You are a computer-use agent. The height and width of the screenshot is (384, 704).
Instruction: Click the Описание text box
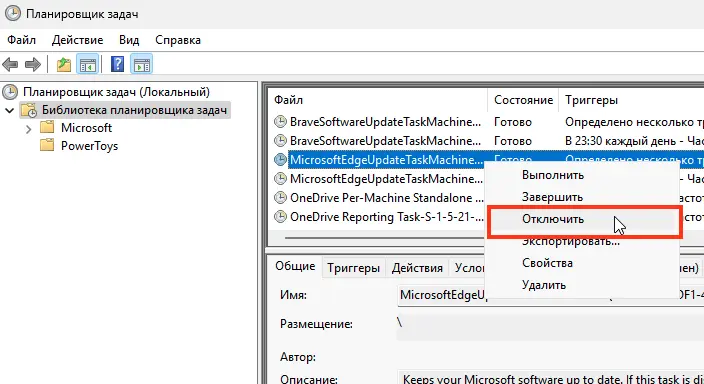[x=550, y=377]
